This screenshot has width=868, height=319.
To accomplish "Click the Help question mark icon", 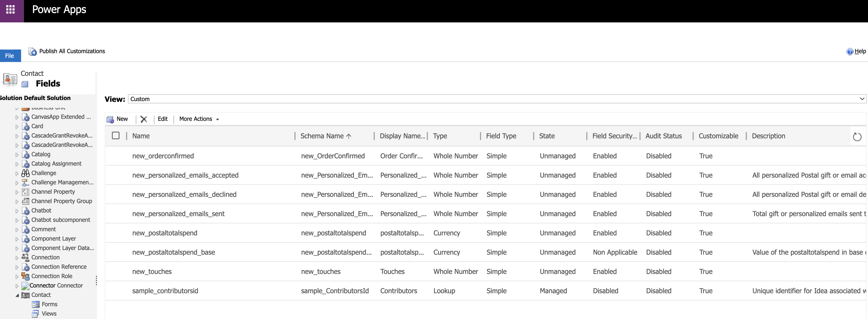I will [849, 52].
